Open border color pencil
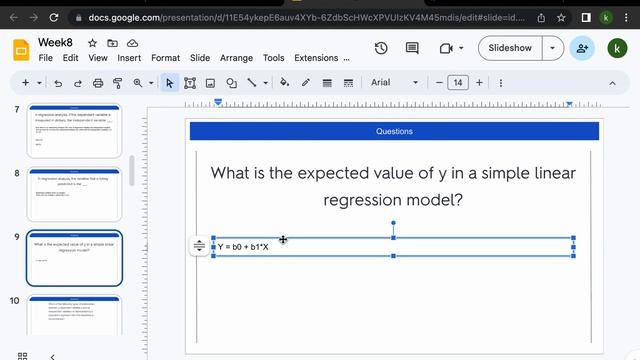The width and height of the screenshot is (640, 360). coord(306,83)
